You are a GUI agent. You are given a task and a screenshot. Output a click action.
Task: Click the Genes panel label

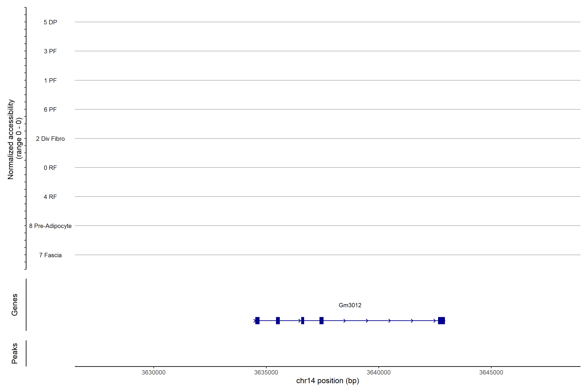pyautogui.click(x=15, y=305)
